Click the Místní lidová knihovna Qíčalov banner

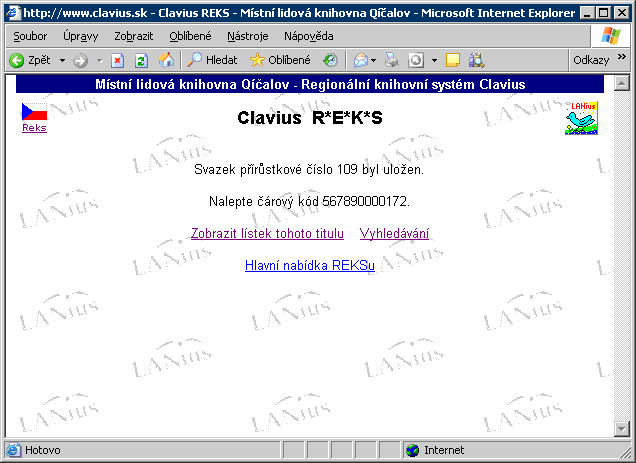pos(310,84)
